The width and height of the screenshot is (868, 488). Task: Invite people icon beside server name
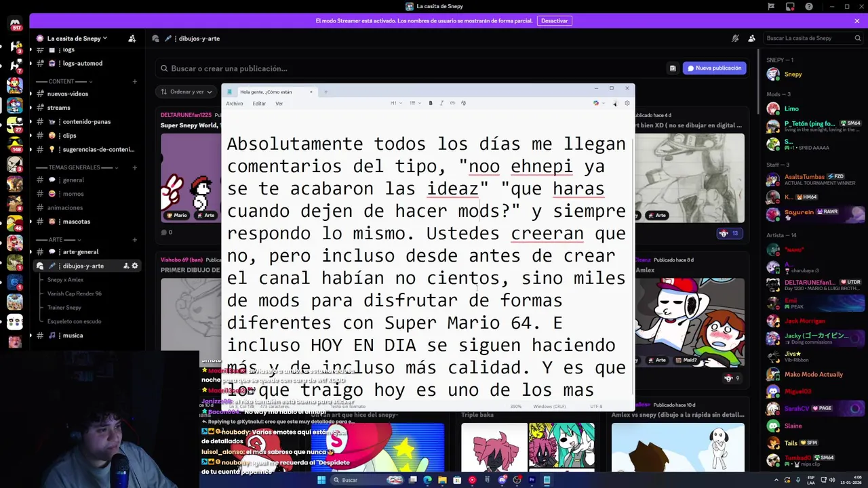coord(132,39)
